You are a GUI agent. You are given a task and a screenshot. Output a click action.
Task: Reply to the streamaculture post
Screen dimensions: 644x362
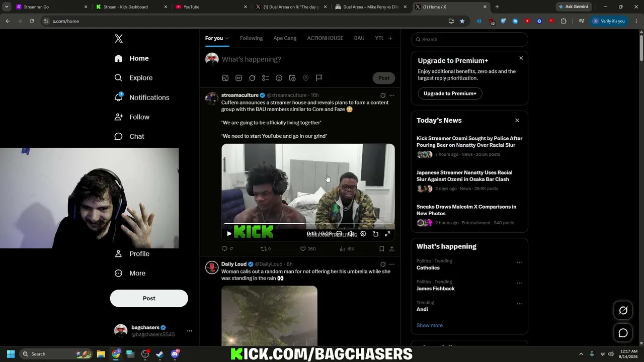227,249
